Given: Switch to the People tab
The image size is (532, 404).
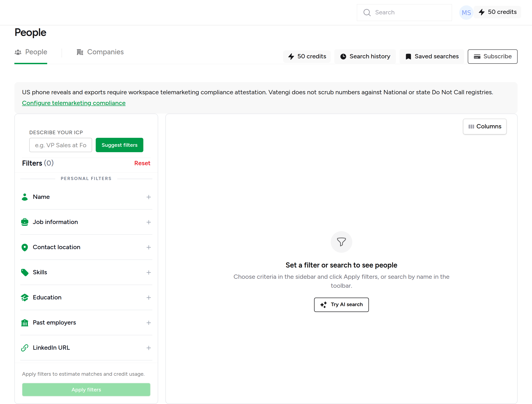Looking at the screenshot, I should 31,52.
